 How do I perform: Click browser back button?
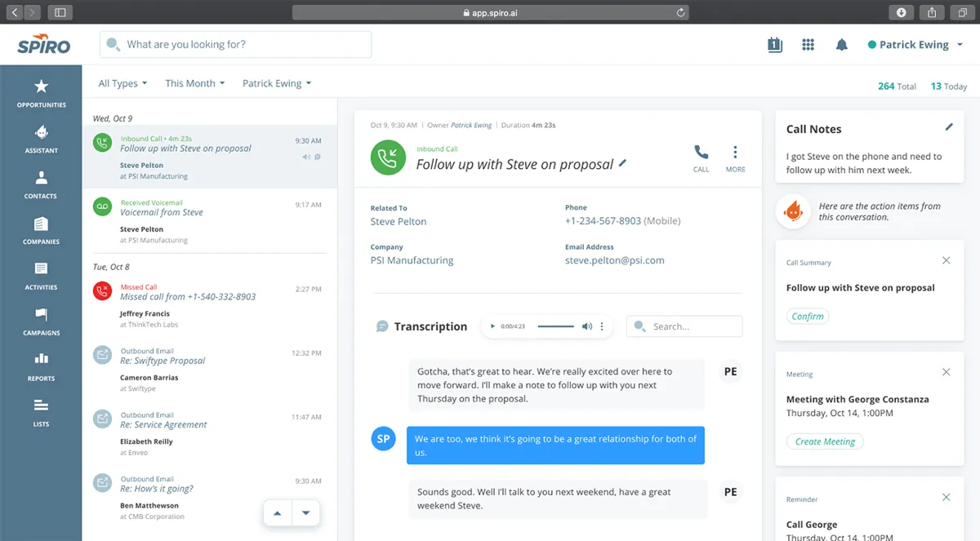tap(16, 12)
